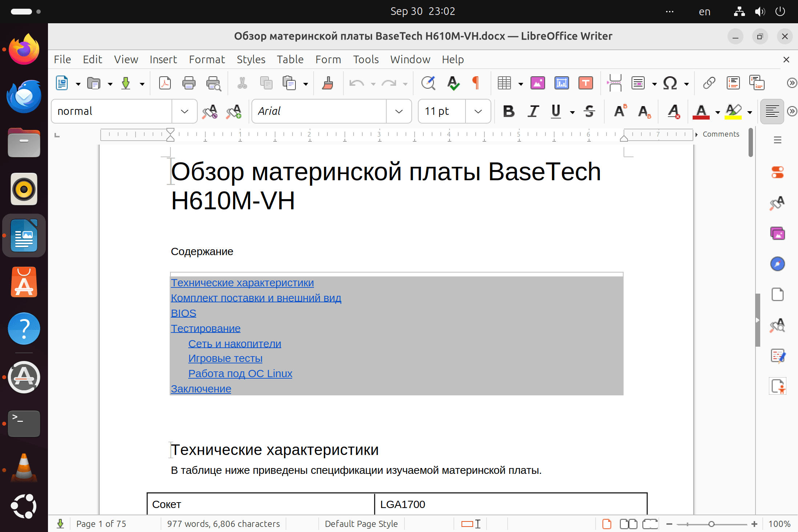Expand the paragraph style dropdown
This screenshot has height=532, width=798.
(185, 111)
